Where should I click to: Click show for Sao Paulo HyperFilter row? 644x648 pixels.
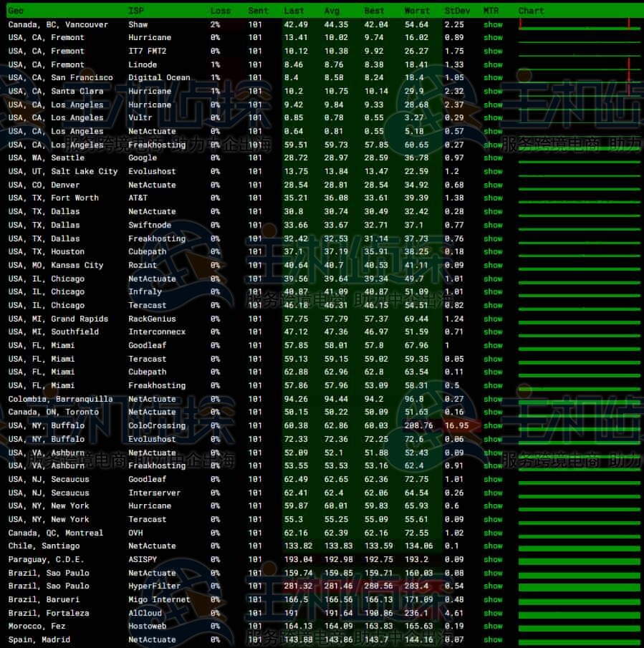(x=493, y=586)
